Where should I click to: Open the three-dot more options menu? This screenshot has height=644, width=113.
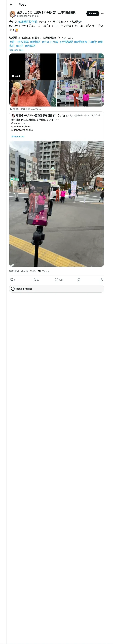coord(102,14)
